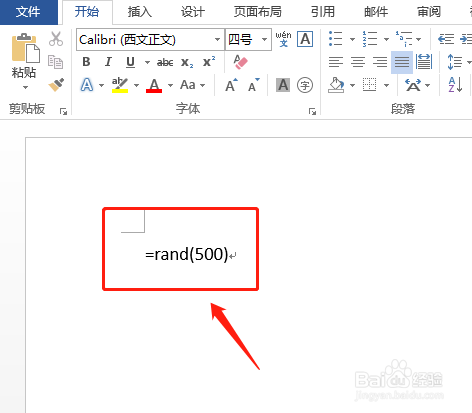The height and width of the screenshot is (413, 472).
Task: Open the phonetic guide (wén) tool
Action: click(x=283, y=39)
